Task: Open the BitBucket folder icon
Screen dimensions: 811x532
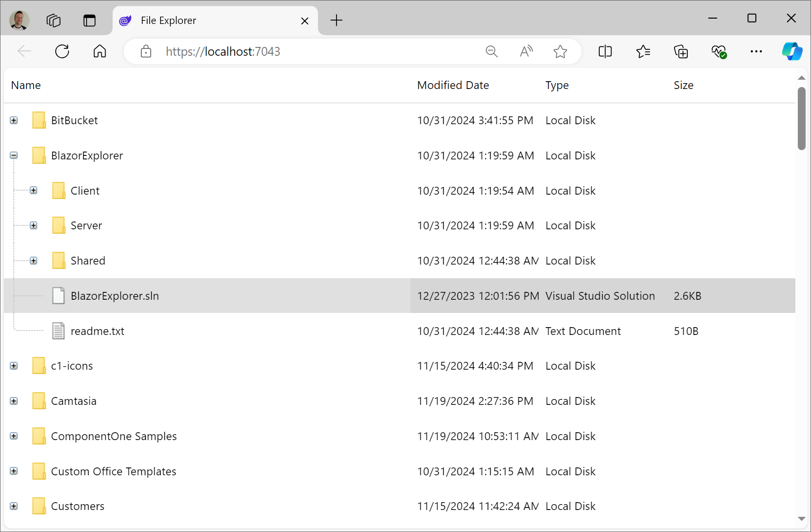Action: pyautogui.click(x=39, y=120)
